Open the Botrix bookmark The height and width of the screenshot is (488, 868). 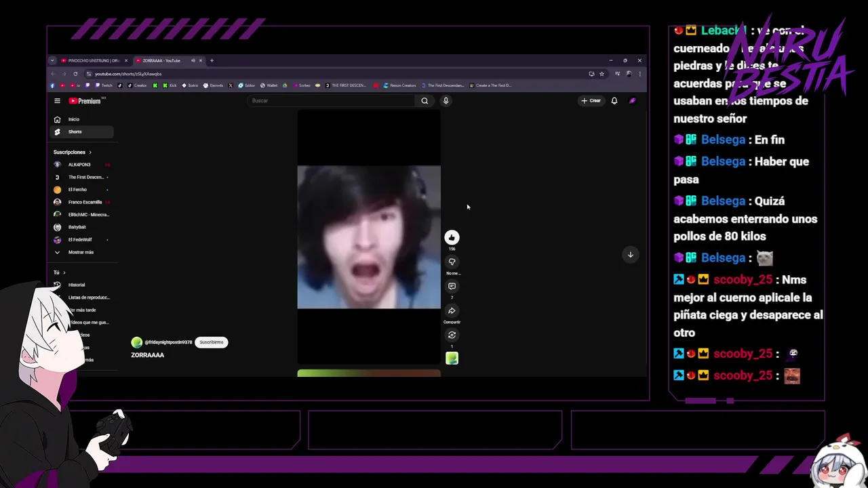click(190, 85)
